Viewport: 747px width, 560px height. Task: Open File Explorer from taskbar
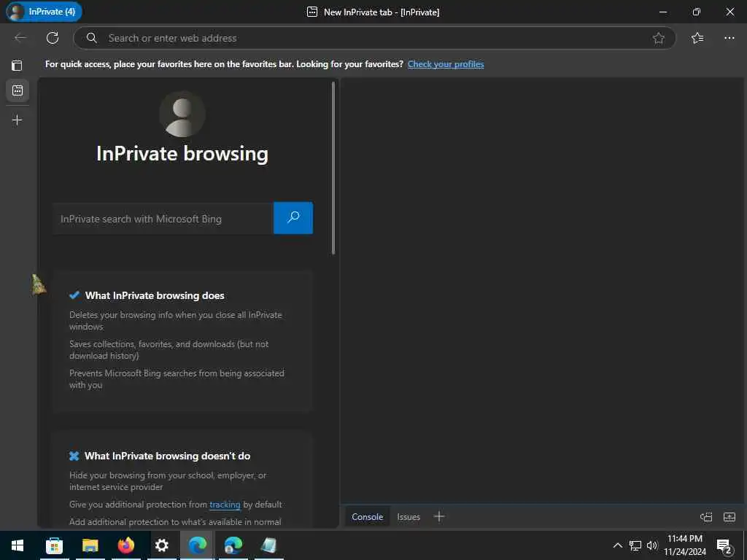tap(90, 545)
